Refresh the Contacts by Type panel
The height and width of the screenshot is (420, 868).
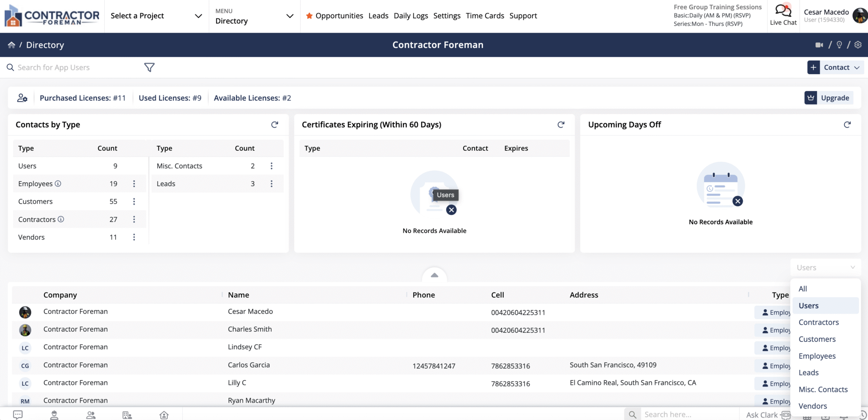pyautogui.click(x=275, y=124)
